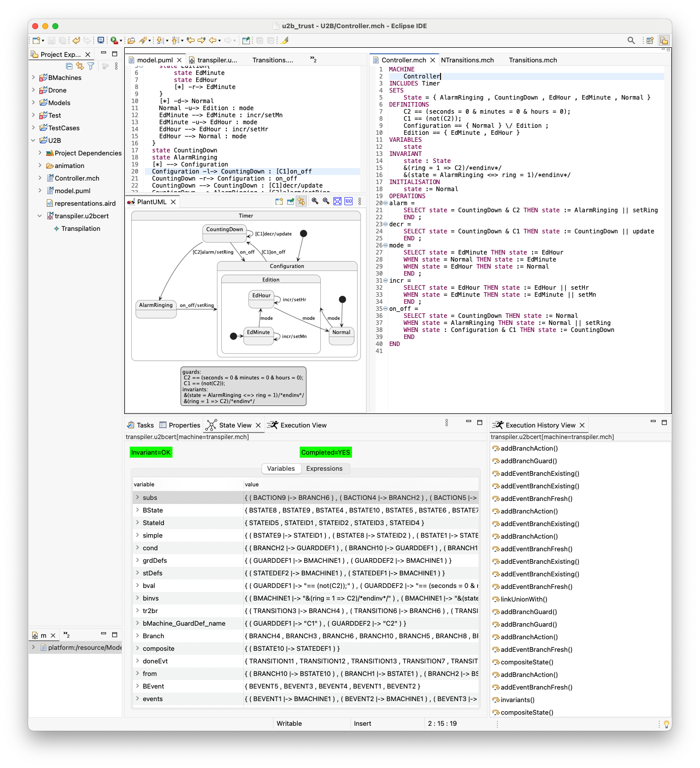Click the Open Perspective icon
This screenshot has height=768, width=700.
pyautogui.click(x=650, y=40)
